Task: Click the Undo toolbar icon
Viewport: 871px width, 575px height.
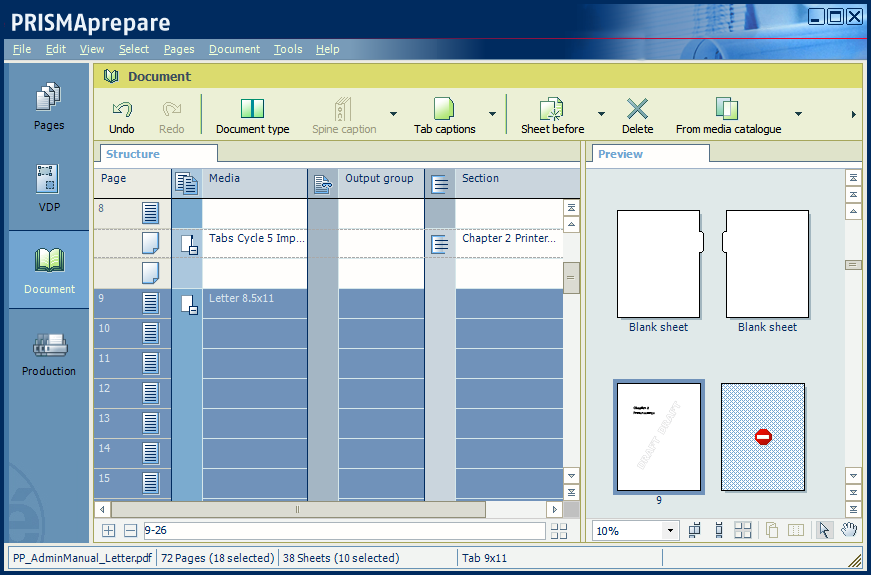Action: coord(122,109)
